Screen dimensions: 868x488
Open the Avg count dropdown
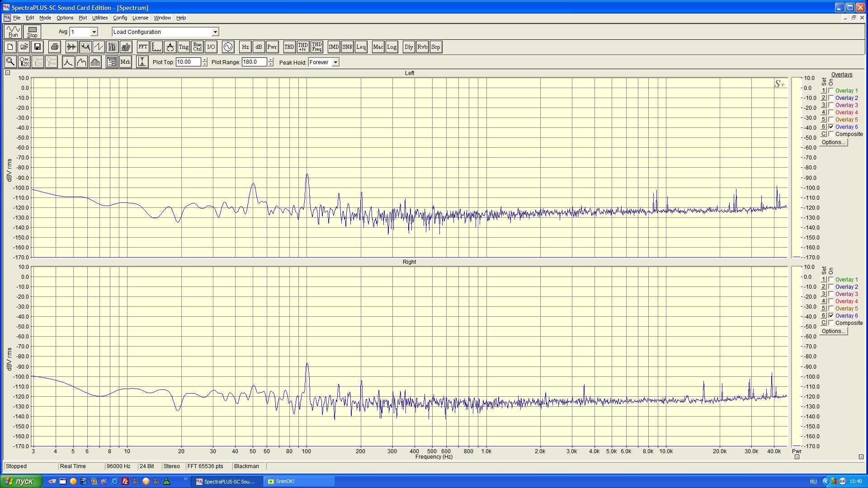(x=94, y=32)
